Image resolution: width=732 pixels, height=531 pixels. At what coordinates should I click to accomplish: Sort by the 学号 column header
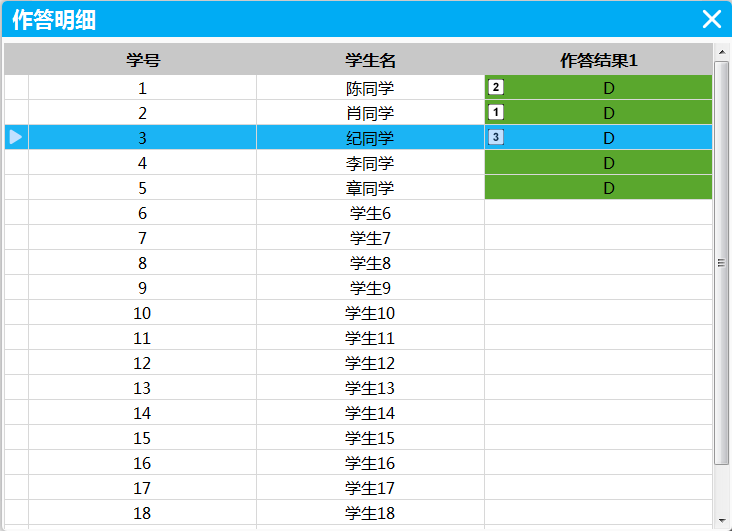(x=143, y=60)
